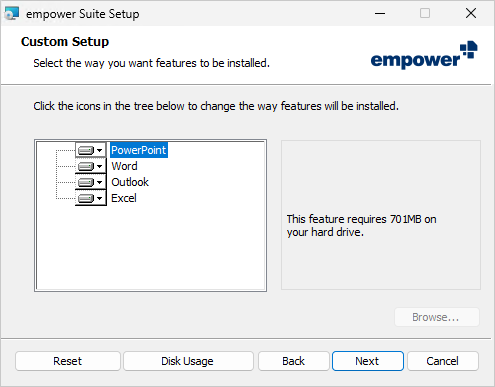Open the PowerPoint feature install-state dropdown
The width and height of the screenshot is (495, 387).
point(91,150)
